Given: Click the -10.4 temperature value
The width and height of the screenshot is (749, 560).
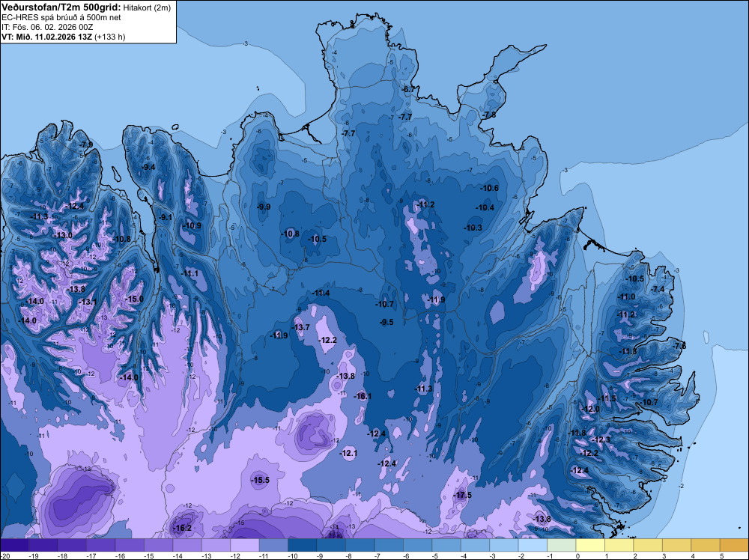Looking at the screenshot, I should pos(485,207).
